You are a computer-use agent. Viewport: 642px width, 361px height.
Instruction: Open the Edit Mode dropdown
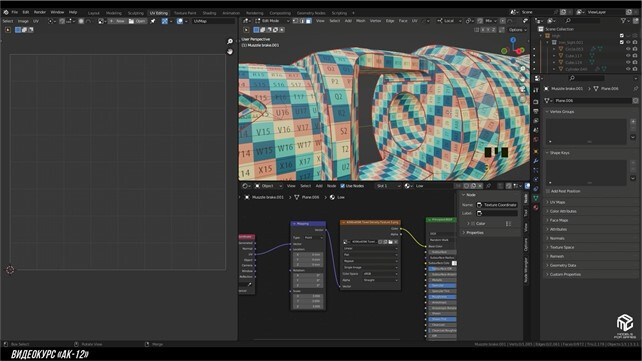click(272, 21)
